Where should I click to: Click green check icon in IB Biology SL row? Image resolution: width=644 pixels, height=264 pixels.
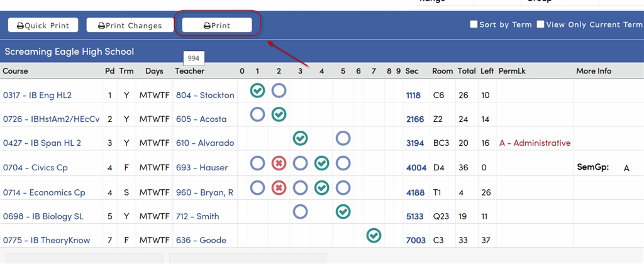tap(343, 211)
